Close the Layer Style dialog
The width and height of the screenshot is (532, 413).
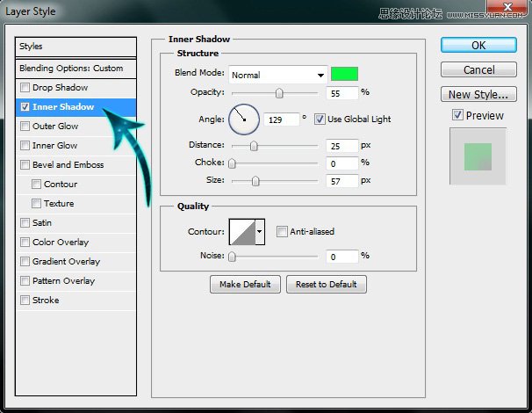click(507, 7)
